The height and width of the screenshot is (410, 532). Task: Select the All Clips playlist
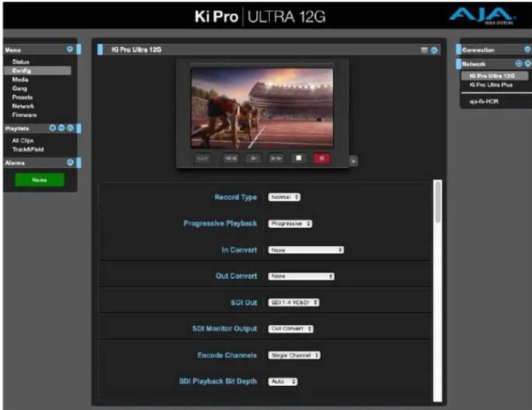[x=23, y=141]
